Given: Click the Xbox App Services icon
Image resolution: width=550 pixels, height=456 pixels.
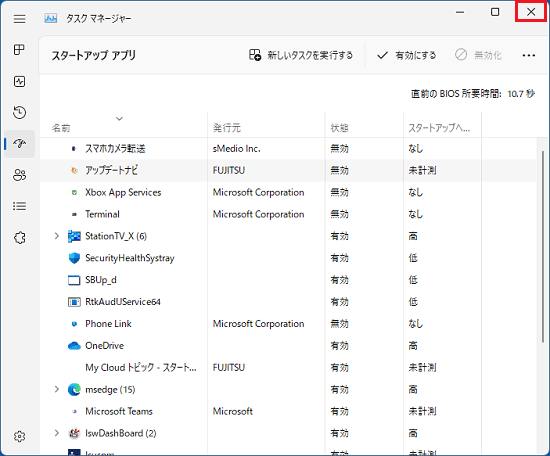Looking at the screenshot, I should tap(74, 193).
